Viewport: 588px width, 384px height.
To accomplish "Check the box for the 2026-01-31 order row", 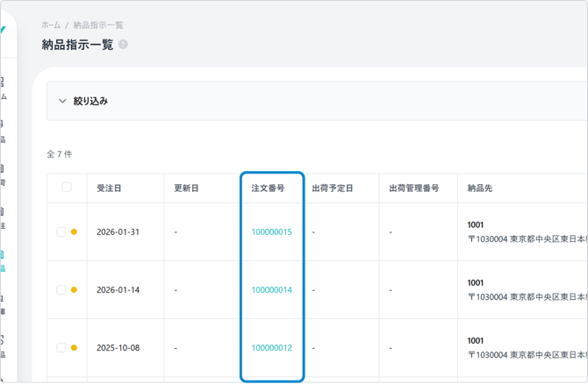I will point(61,232).
